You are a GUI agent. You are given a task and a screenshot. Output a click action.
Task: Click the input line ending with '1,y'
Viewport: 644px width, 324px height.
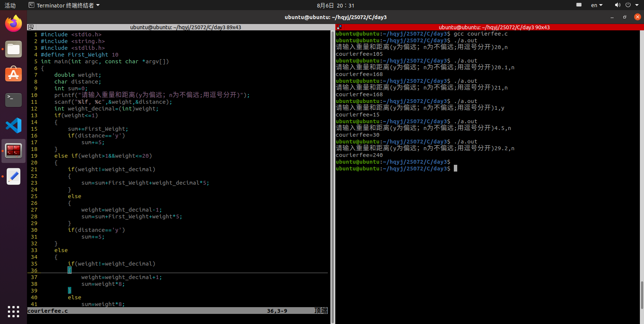click(x=420, y=108)
